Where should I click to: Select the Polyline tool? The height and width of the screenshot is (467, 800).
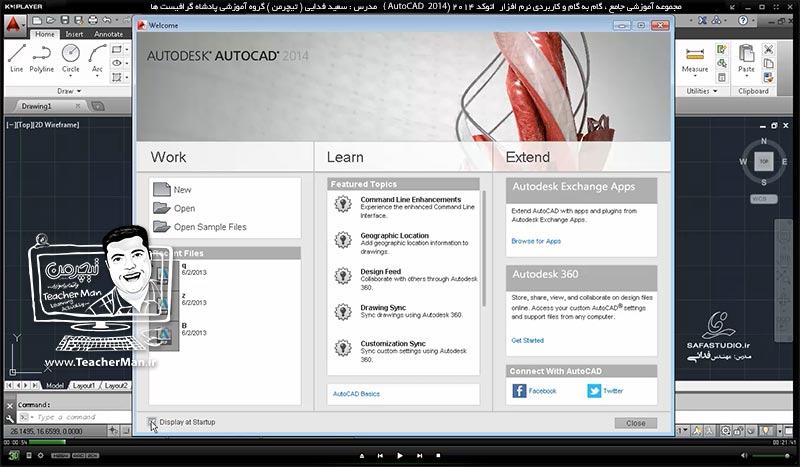(x=41, y=58)
